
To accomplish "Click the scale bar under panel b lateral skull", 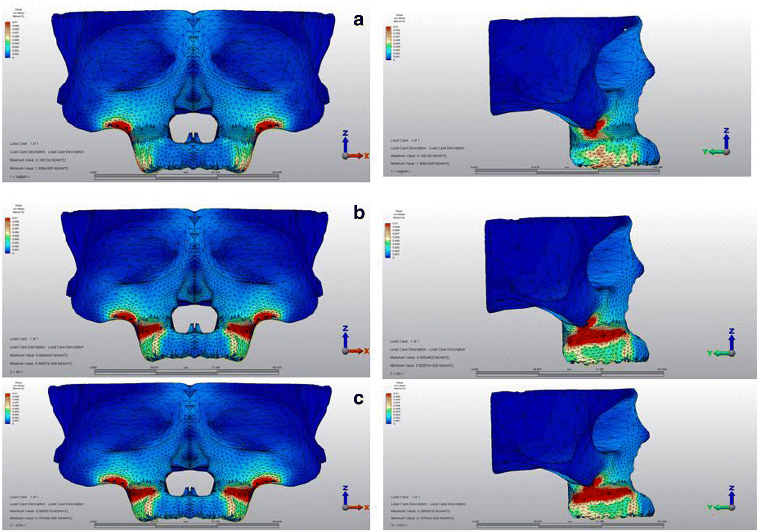I will (x=569, y=373).
